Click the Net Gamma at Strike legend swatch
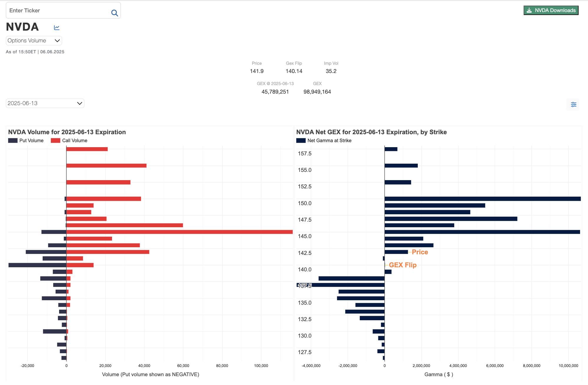Image resolution: width=588 pixels, height=385 pixels. click(x=300, y=140)
